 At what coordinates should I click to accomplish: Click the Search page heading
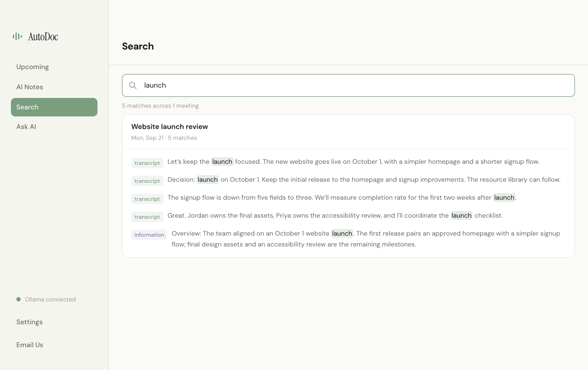(138, 46)
